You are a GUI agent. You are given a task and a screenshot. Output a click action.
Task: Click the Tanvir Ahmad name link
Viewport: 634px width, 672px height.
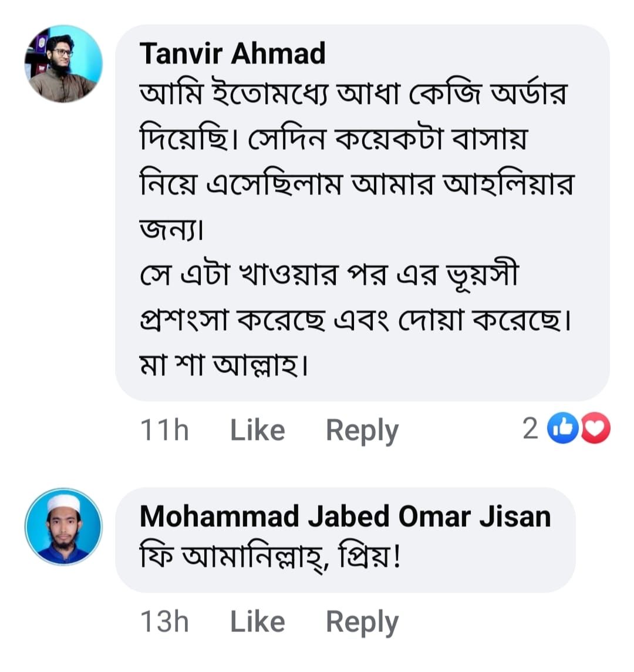pos(232,53)
